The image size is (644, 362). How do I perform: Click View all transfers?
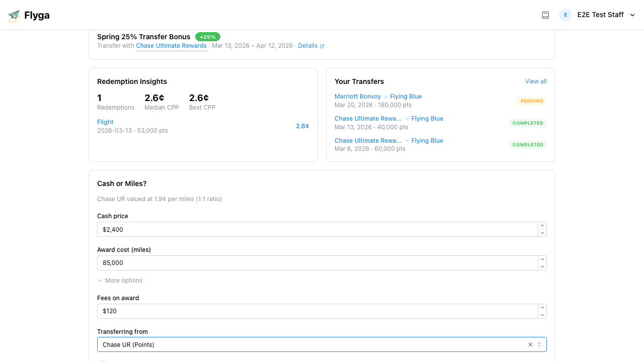[x=536, y=81]
